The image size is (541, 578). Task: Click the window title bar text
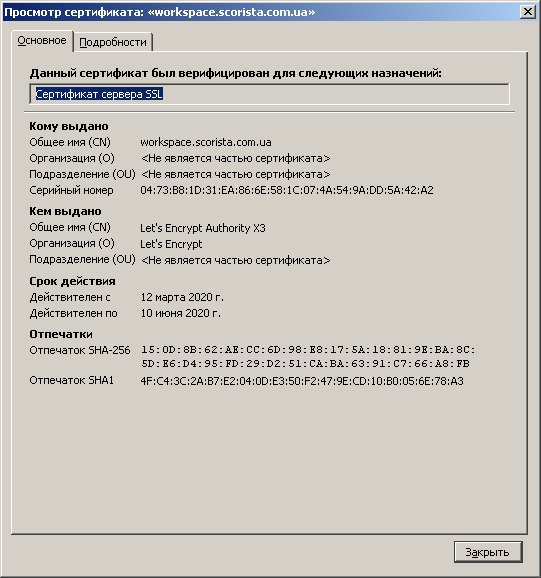[160, 12]
